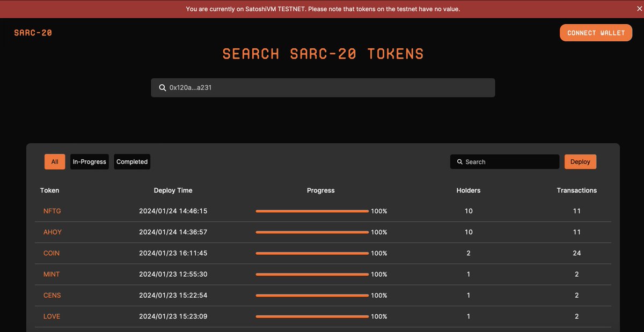Click the AHOY row's 100% label
Image resolution: width=644 pixels, height=332 pixels.
click(379, 232)
